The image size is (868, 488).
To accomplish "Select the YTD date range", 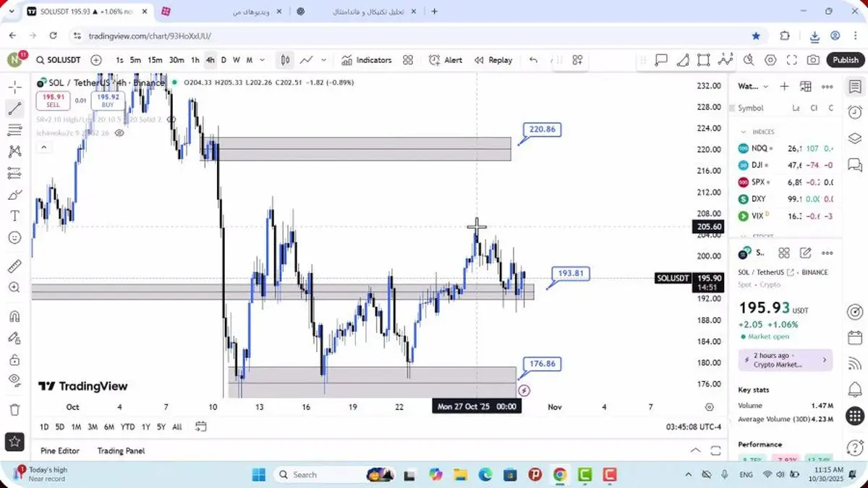I will tap(127, 427).
